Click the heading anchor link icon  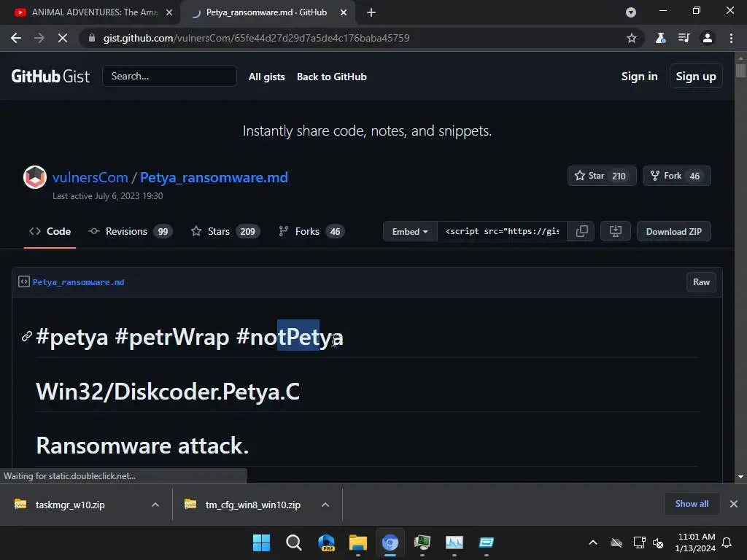tap(27, 337)
